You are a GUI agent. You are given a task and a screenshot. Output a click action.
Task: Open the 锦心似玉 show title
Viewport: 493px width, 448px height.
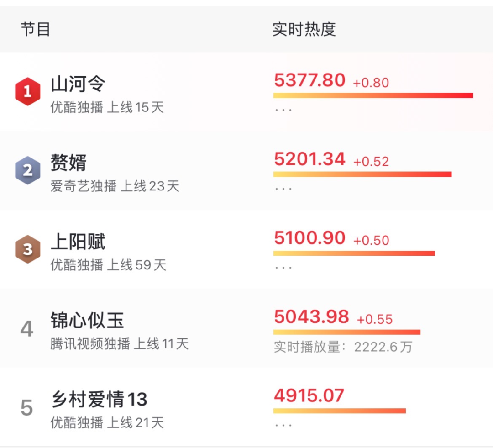(87, 321)
